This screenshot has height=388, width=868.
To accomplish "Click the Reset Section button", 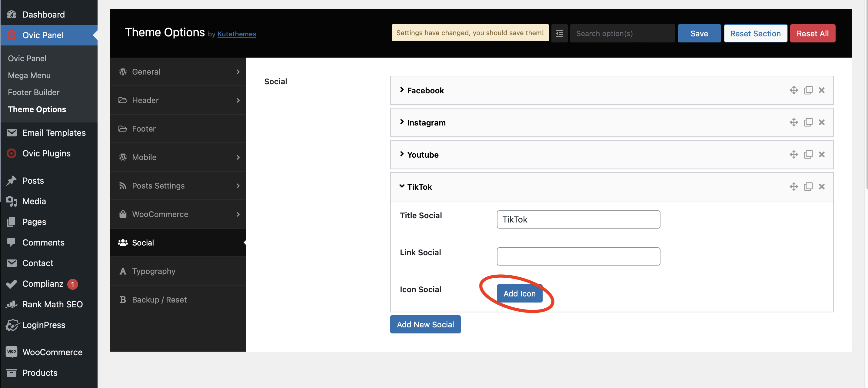I will (x=755, y=33).
